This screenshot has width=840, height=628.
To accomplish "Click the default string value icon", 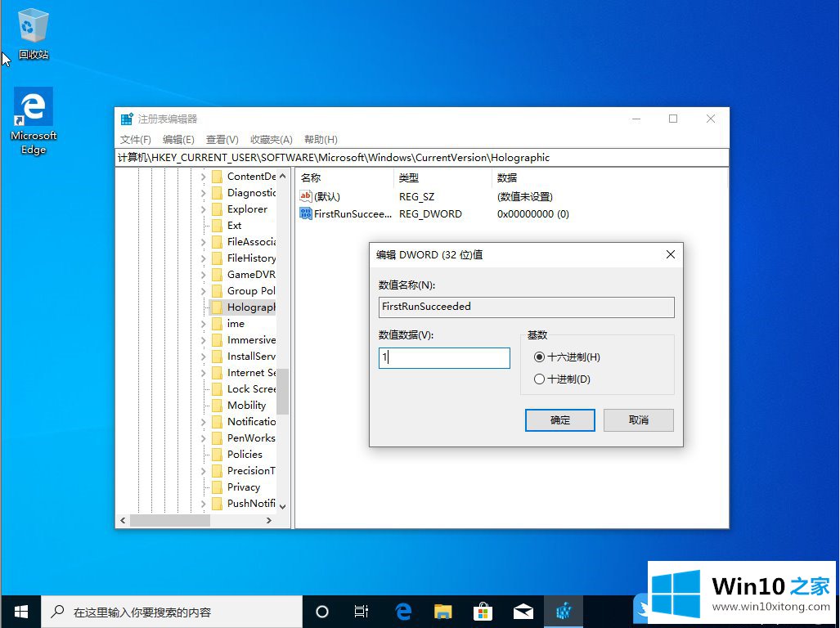I will [x=307, y=196].
